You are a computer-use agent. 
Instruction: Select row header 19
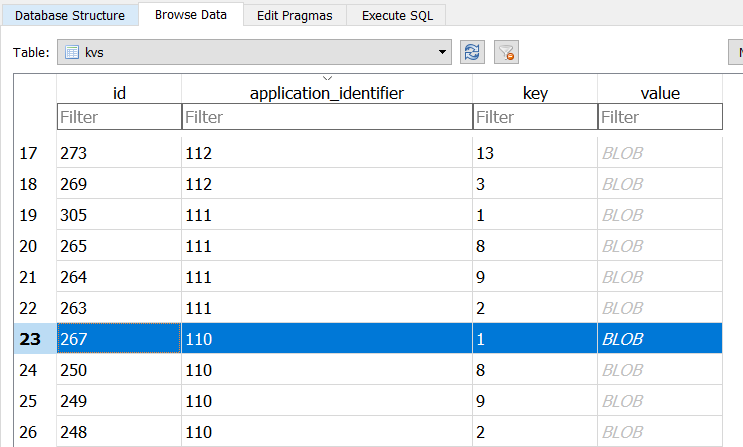(35, 215)
